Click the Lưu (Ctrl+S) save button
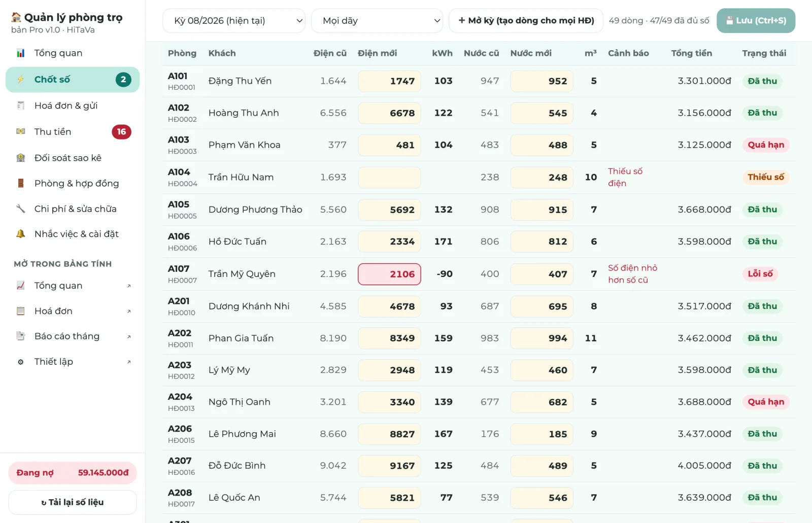Image resolution: width=812 pixels, height=523 pixels. (756, 21)
